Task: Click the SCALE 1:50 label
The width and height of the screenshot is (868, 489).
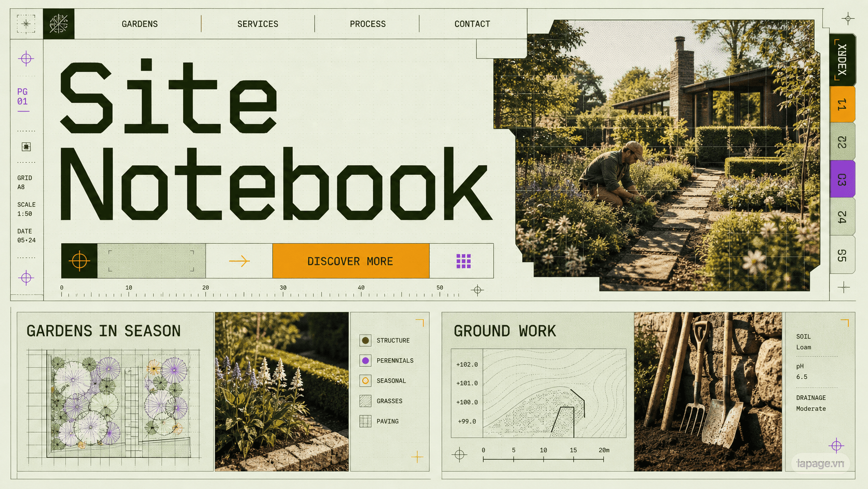Action: click(26, 209)
